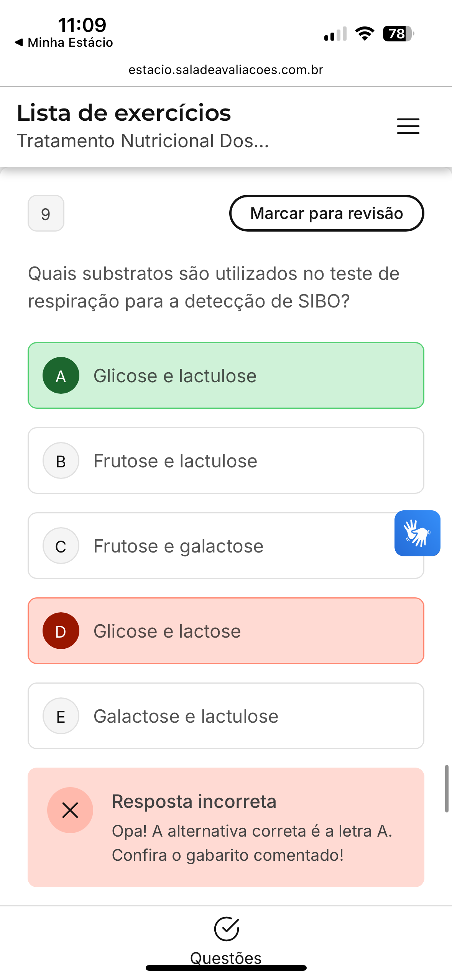Tap the back arrow to Minha Estácio

click(18, 42)
